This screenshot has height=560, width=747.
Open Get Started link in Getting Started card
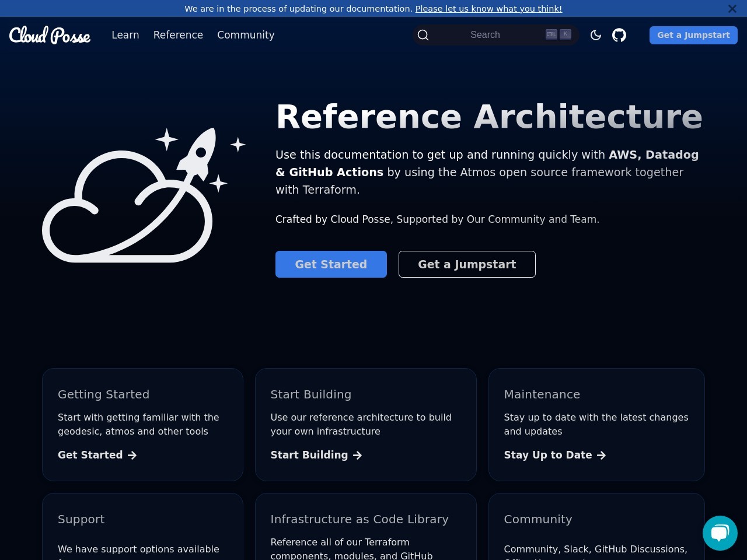[97, 455]
